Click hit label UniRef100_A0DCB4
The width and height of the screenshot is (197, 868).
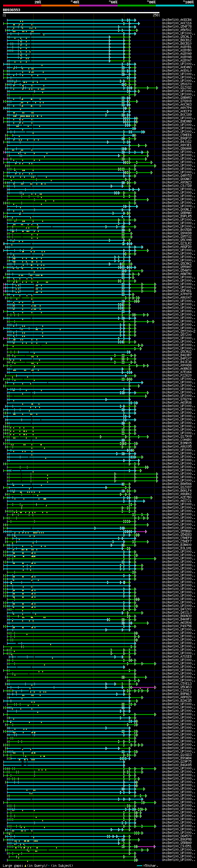coord(177,20)
